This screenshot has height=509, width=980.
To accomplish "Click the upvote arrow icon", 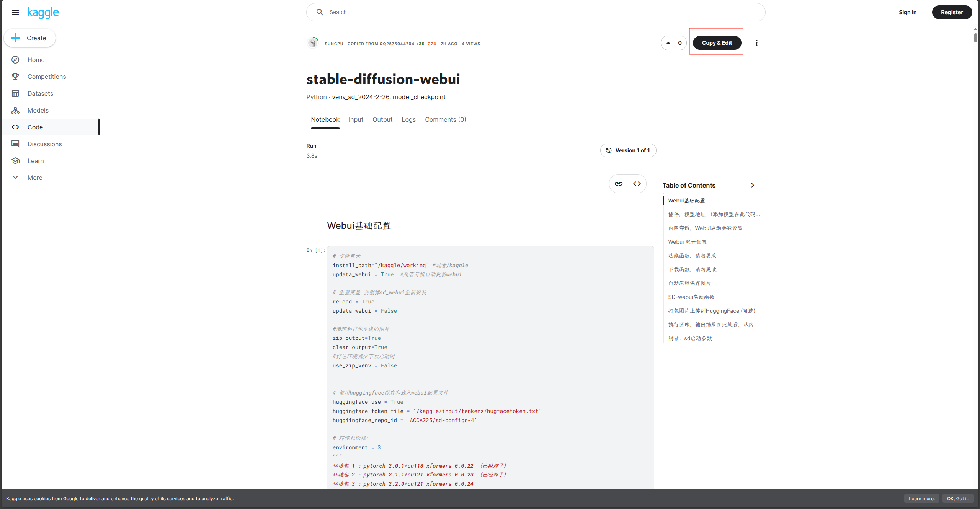I will [x=668, y=43].
